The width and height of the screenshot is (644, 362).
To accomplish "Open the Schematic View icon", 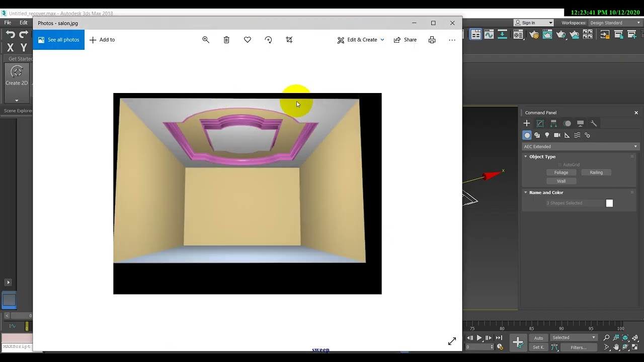I will 502,34.
